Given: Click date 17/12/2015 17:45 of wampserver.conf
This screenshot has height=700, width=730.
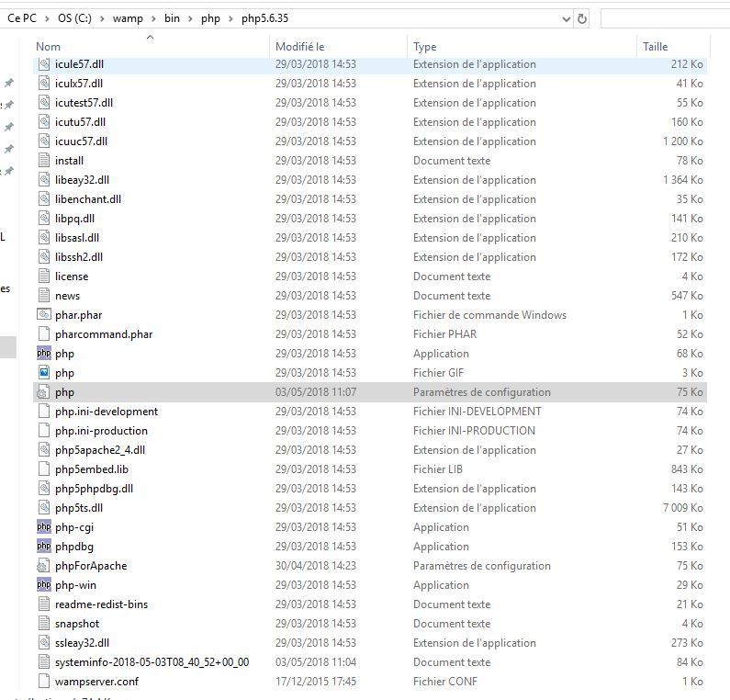Looking at the screenshot, I should [316, 682].
